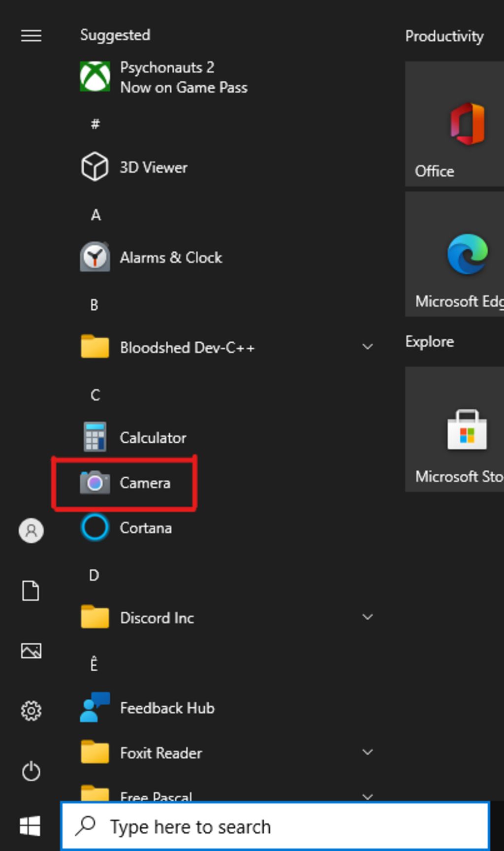Open the Calculator app icon
This screenshot has width=504, height=851.
(94, 437)
